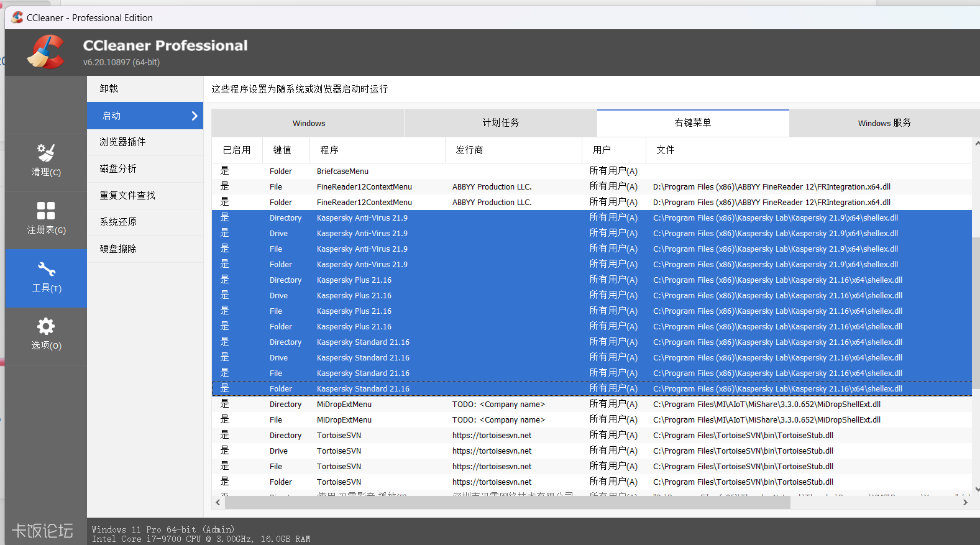The height and width of the screenshot is (545, 980).
Task: Open 磁盘分析 disk analyzer page
Action: click(145, 169)
